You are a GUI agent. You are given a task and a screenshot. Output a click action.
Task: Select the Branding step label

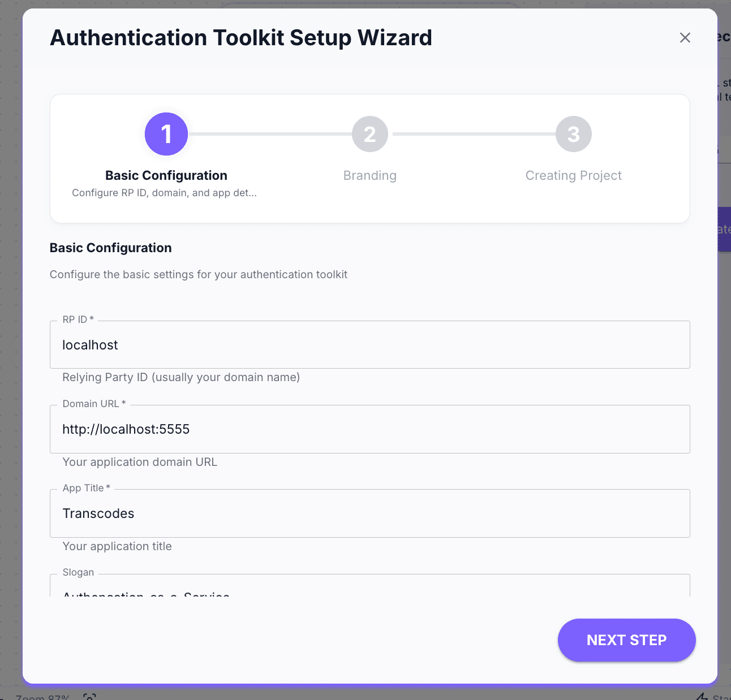tap(369, 175)
